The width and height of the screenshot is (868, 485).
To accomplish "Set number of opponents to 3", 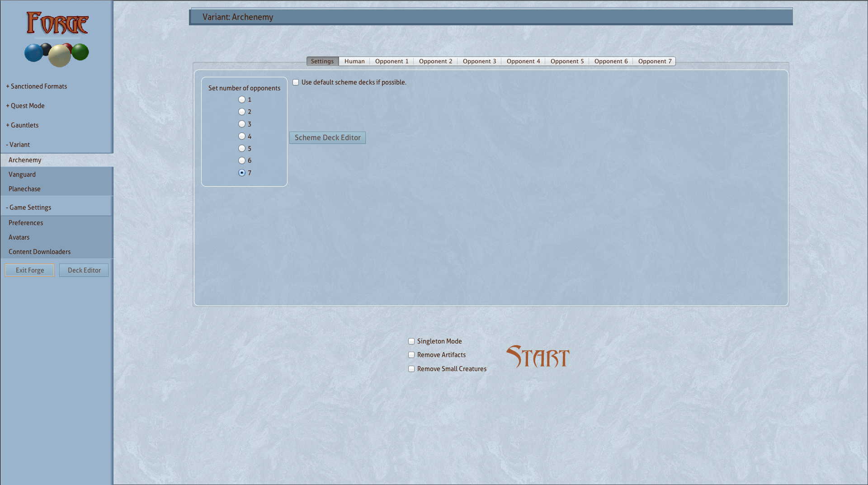I will click(242, 124).
